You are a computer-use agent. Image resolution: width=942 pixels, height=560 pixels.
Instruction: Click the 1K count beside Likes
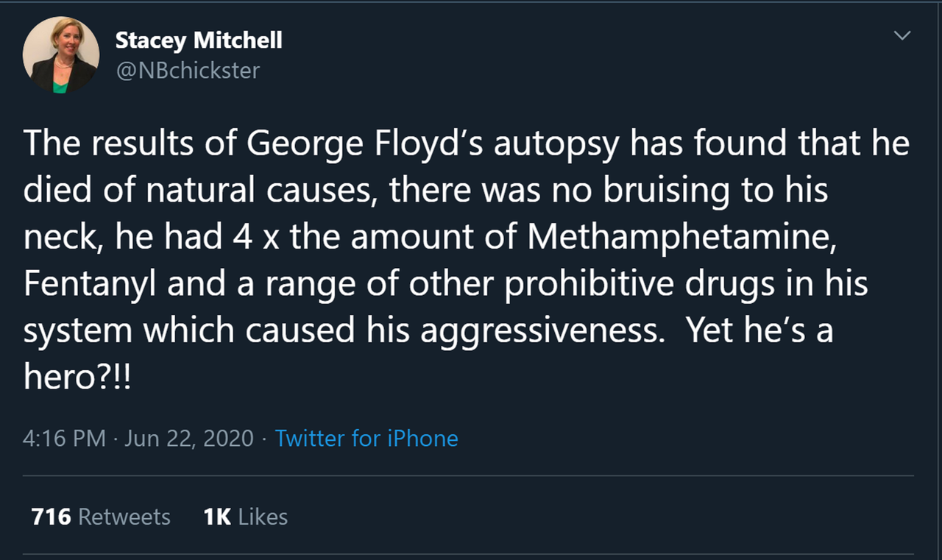(217, 517)
